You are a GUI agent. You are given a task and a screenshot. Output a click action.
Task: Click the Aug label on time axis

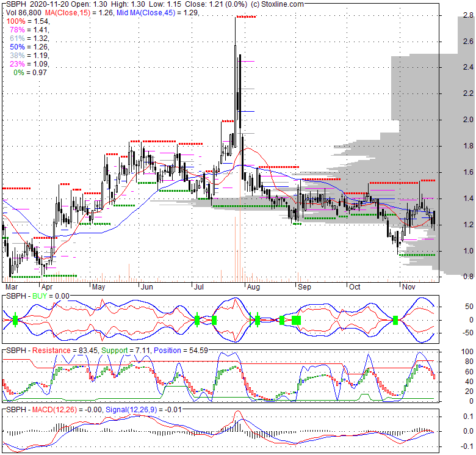253,287
